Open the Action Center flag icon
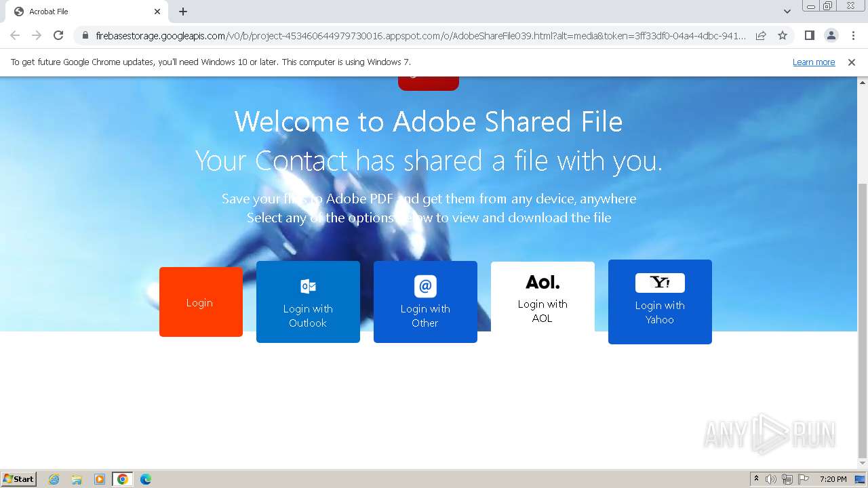 pyautogui.click(x=804, y=479)
